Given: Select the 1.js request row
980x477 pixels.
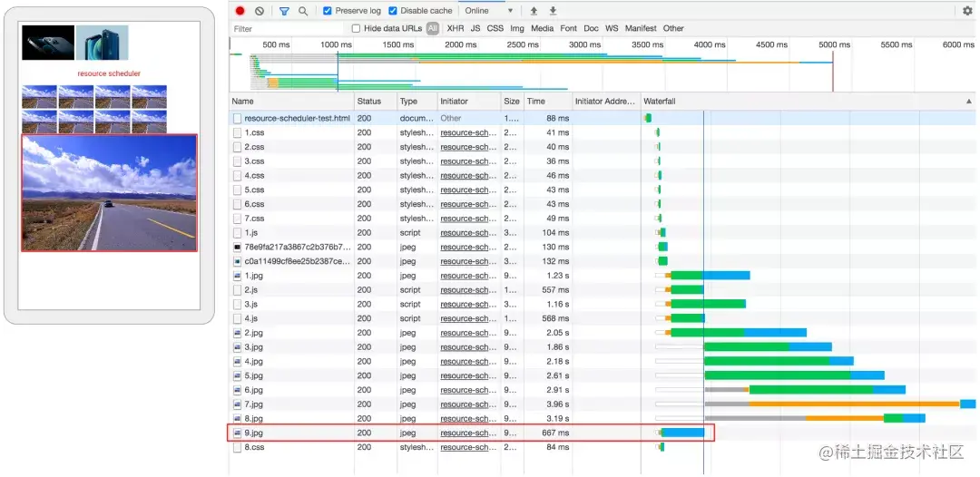Looking at the screenshot, I should (x=603, y=233).
